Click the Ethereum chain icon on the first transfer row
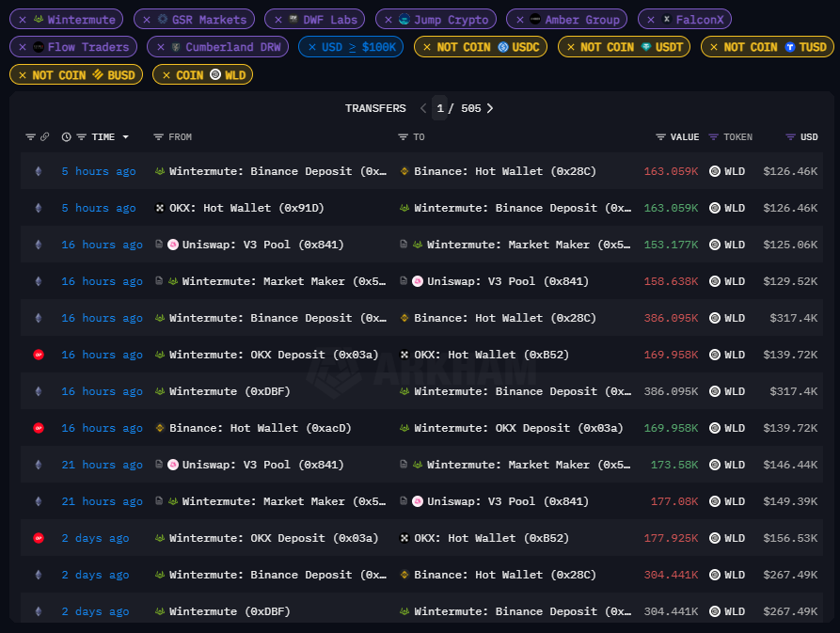This screenshot has height=633, width=840. click(38, 171)
